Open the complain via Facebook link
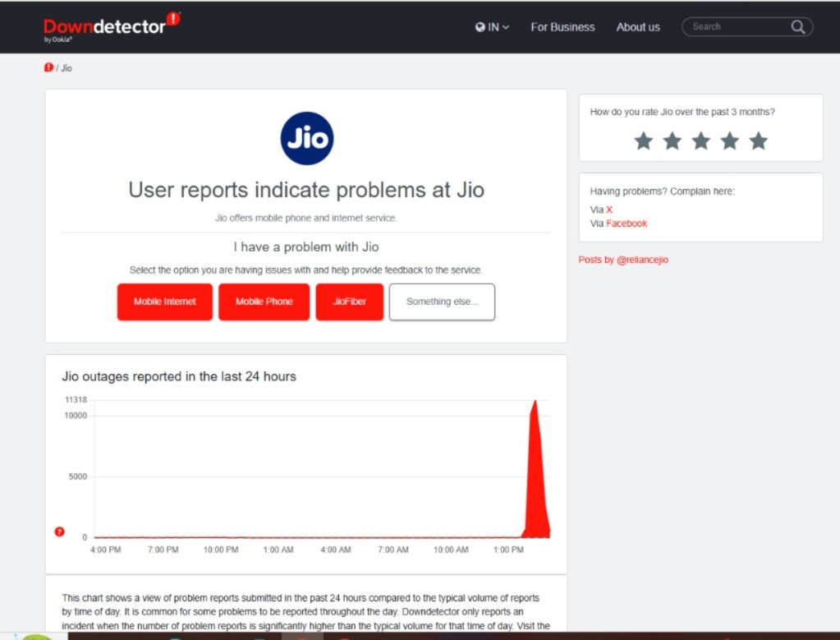 pyautogui.click(x=627, y=223)
